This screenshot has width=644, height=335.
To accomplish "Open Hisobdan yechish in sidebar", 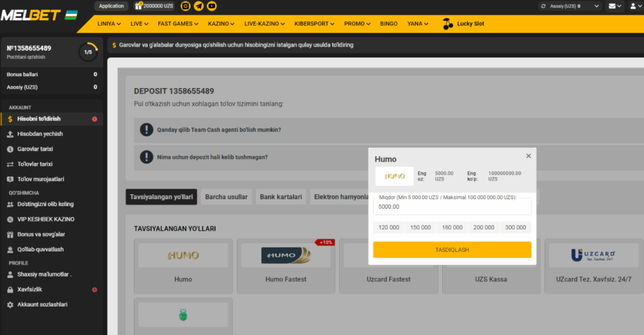I will 40,134.
